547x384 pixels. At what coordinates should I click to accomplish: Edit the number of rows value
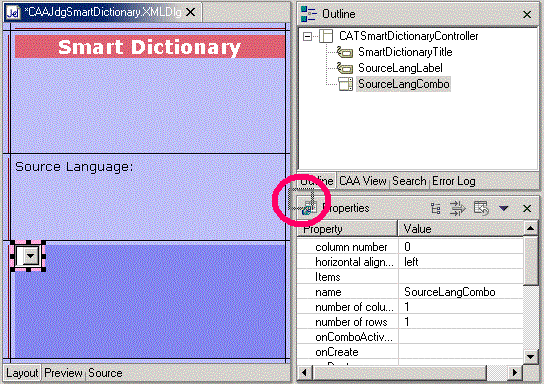click(x=461, y=322)
